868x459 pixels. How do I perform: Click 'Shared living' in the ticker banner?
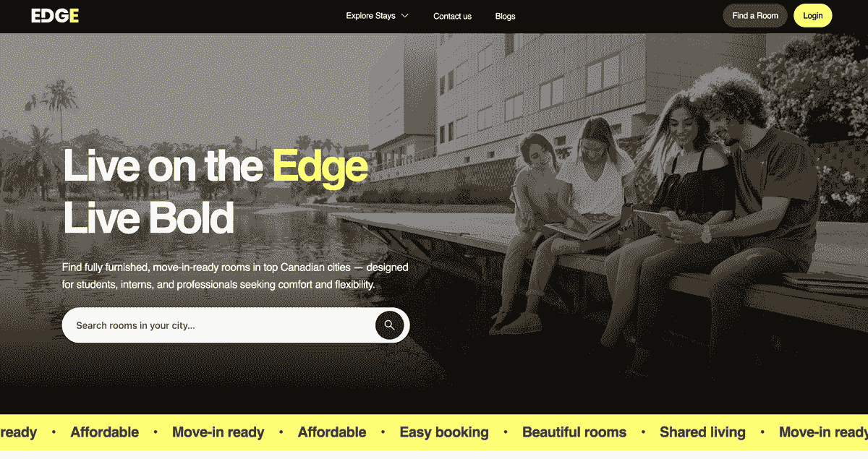tap(702, 432)
